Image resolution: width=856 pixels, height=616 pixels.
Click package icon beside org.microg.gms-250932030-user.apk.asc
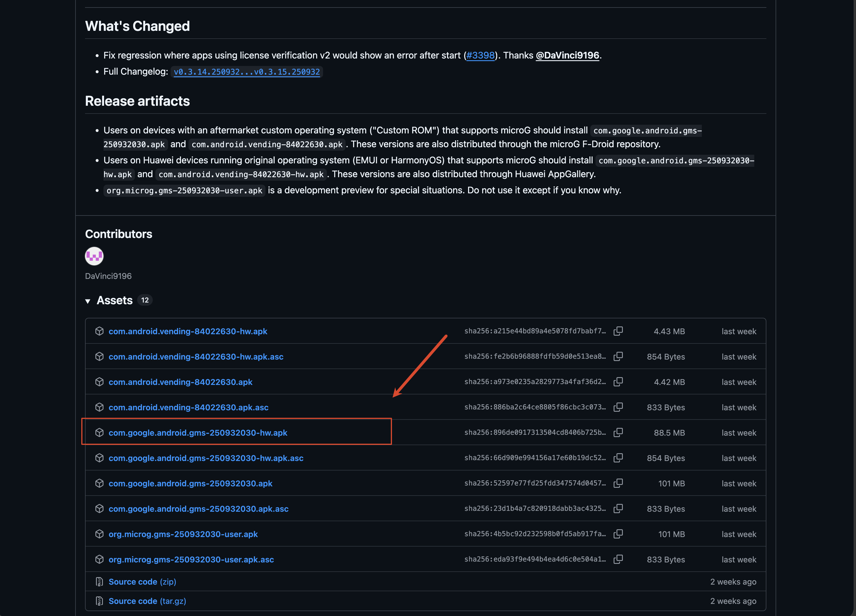[99, 559]
